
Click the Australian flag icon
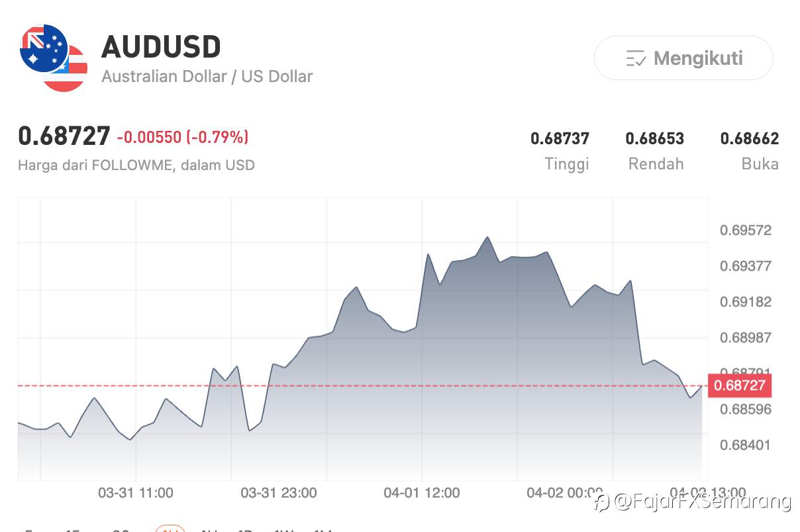(x=43, y=48)
